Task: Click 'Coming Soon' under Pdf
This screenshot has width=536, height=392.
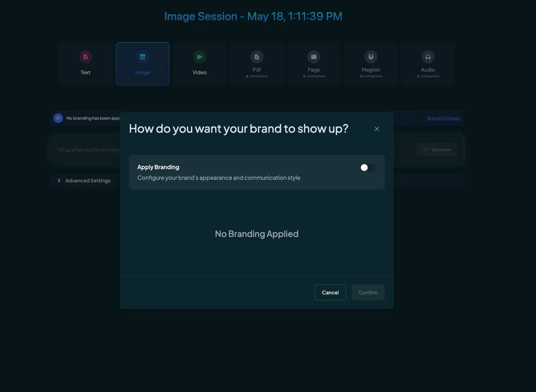Action: tap(259, 76)
